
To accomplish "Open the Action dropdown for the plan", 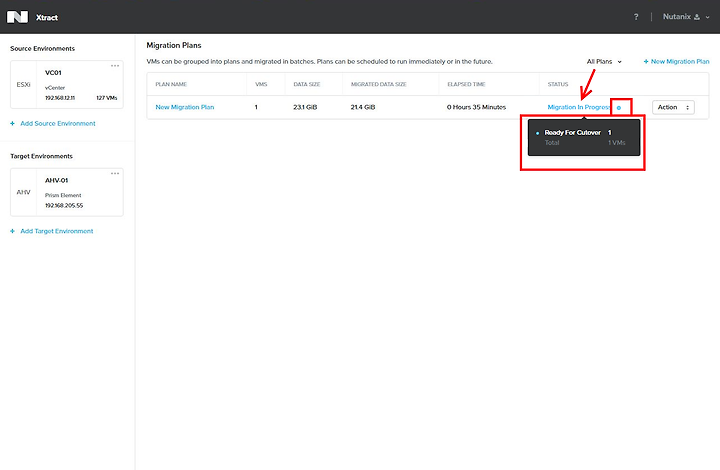I will click(673, 107).
